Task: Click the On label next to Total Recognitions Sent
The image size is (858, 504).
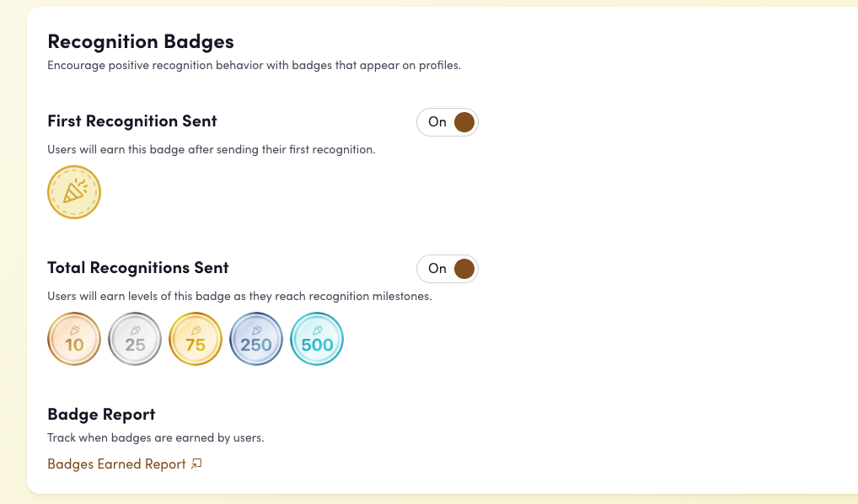Action: pyautogui.click(x=437, y=269)
